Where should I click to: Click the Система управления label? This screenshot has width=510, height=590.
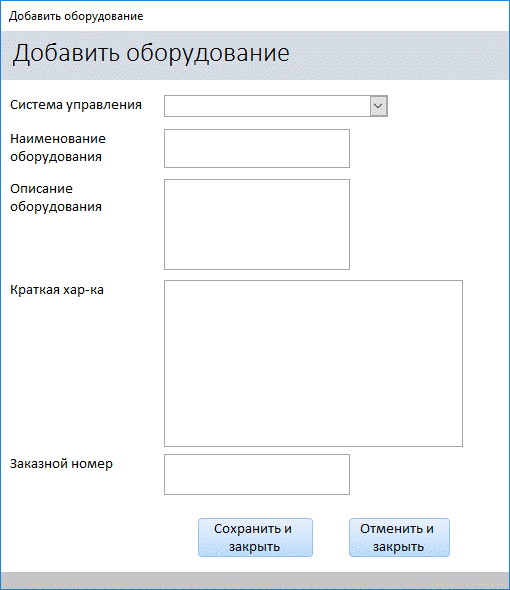pos(76,105)
